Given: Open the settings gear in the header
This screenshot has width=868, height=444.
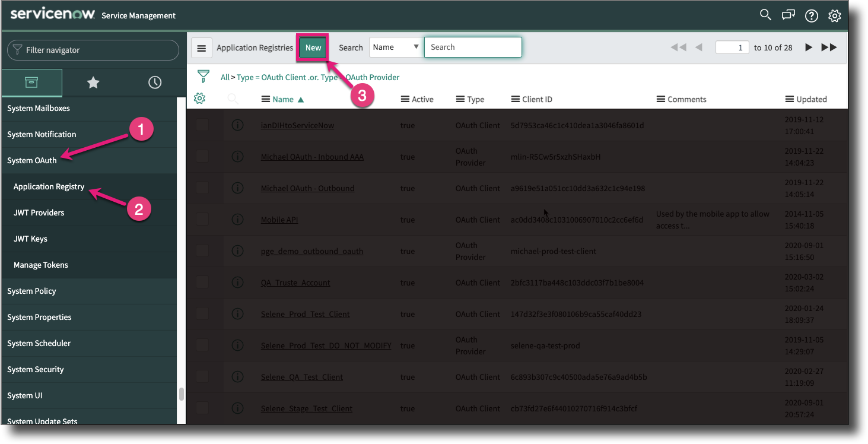Looking at the screenshot, I should [834, 15].
